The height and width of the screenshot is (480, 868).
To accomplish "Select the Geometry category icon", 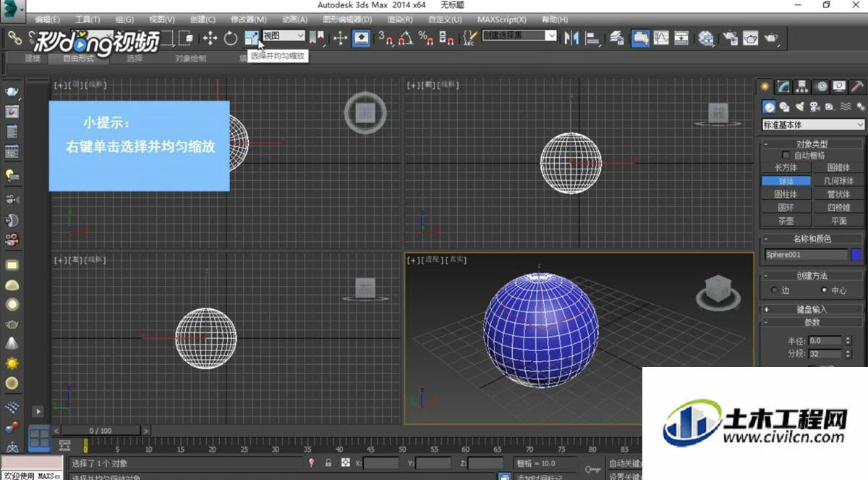I will 769,107.
